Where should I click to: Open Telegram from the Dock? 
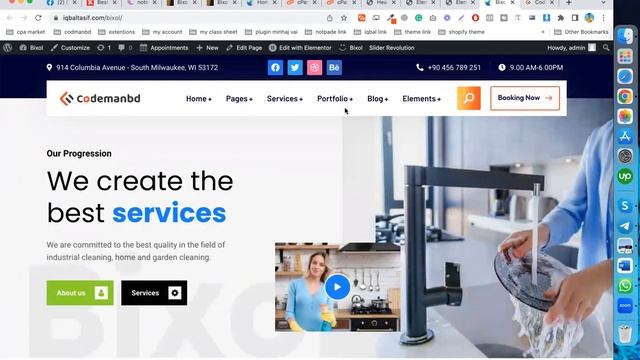pos(625,226)
